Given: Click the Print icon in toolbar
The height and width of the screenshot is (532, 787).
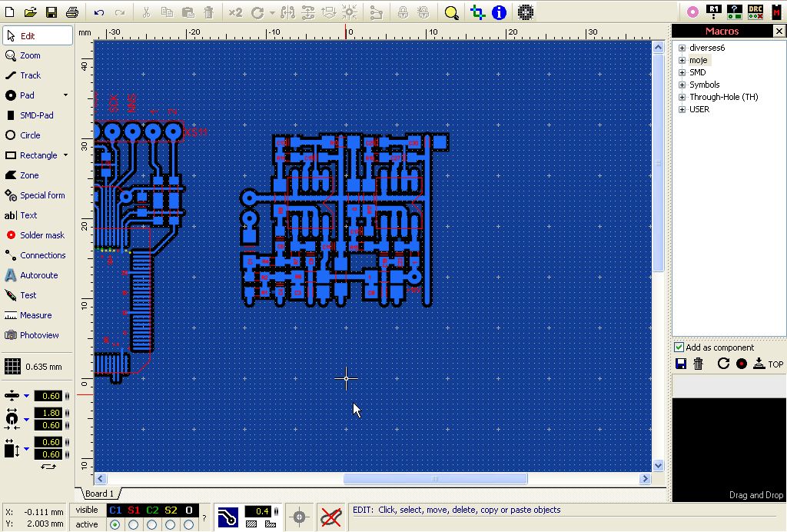Looking at the screenshot, I should point(72,12).
